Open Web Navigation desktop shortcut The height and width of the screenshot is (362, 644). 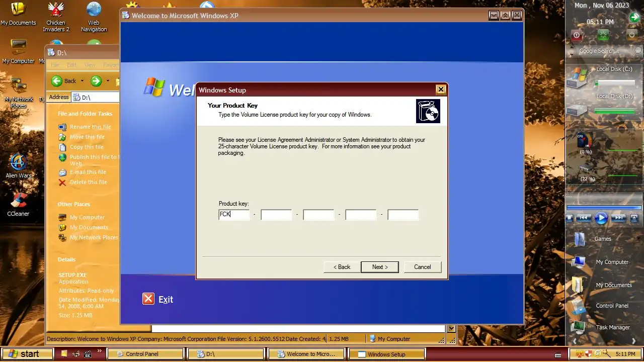[x=94, y=17]
